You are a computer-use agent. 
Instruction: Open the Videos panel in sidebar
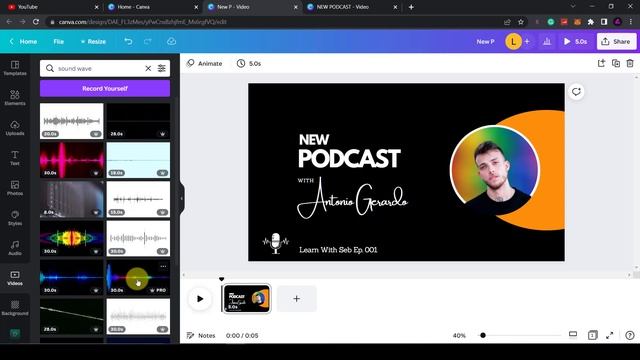(15, 278)
